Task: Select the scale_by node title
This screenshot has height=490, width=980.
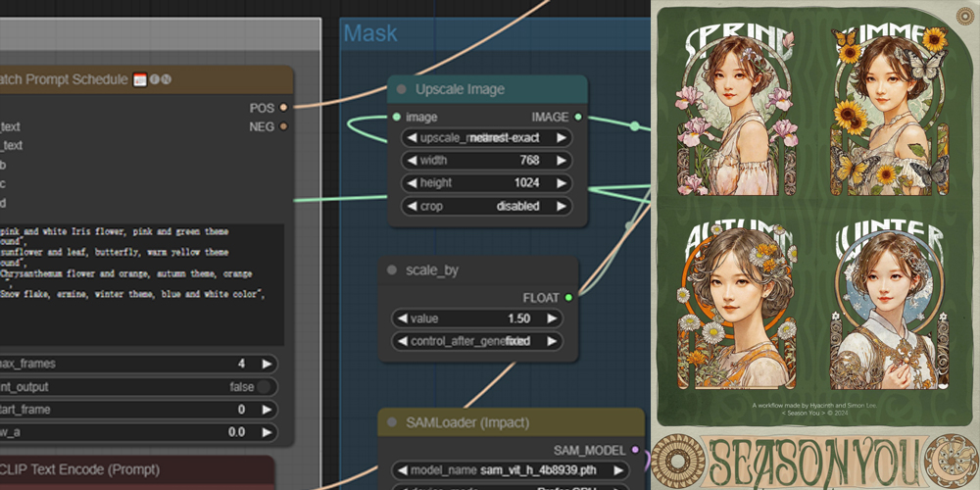Action: click(x=432, y=270)
